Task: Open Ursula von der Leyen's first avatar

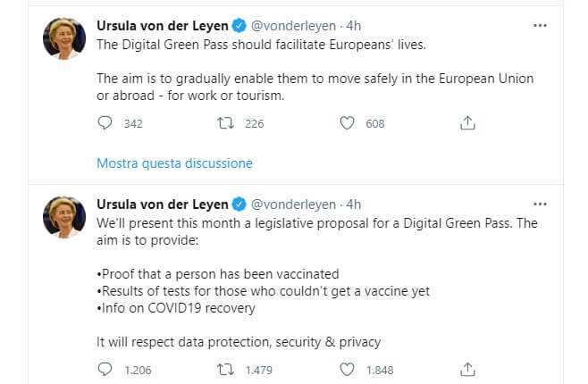Action: tap(64, 38)
